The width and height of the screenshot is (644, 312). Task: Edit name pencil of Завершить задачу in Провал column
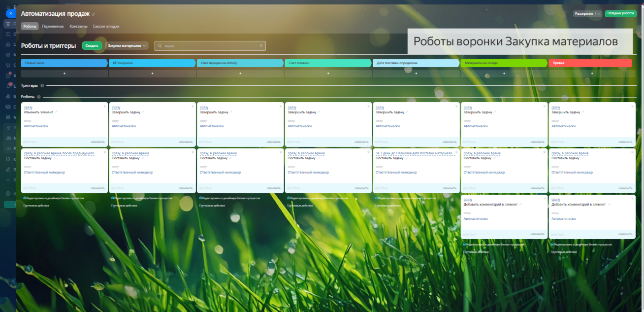pyautogui.click(x=583, y=112)
